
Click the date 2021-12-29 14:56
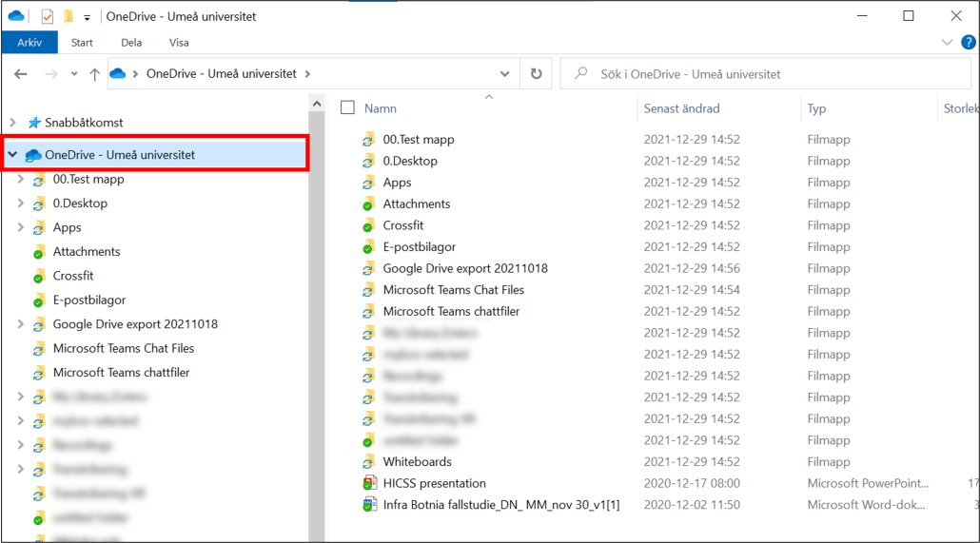(x=692, y=268)
